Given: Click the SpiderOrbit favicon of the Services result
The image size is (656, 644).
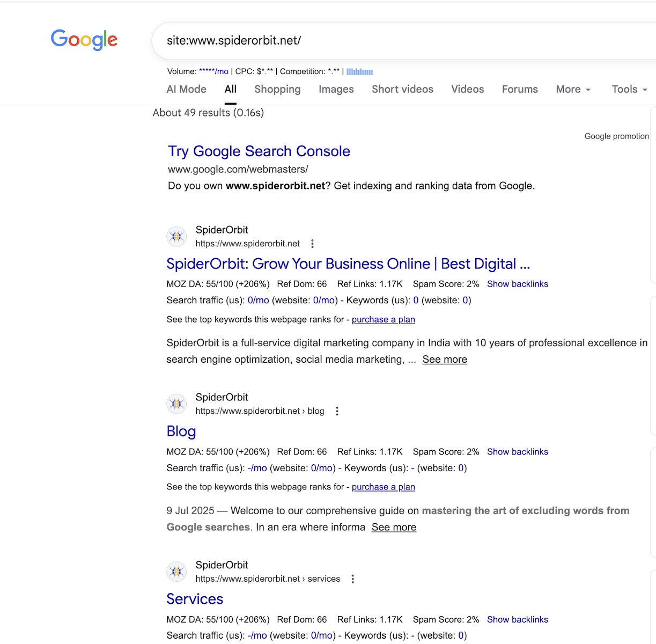Looking at the screenshot, I should (x=176, y=572).
